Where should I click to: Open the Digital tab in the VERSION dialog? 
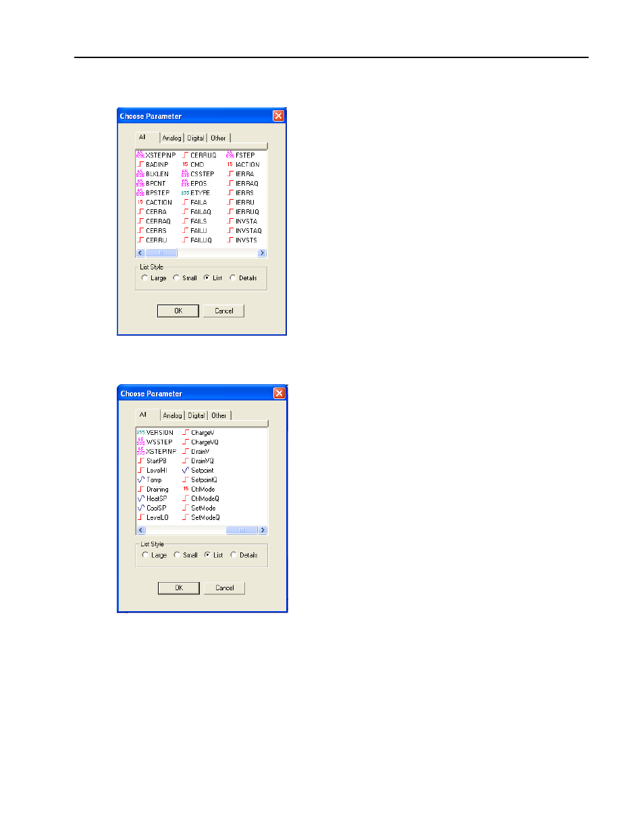coord(196,415)
